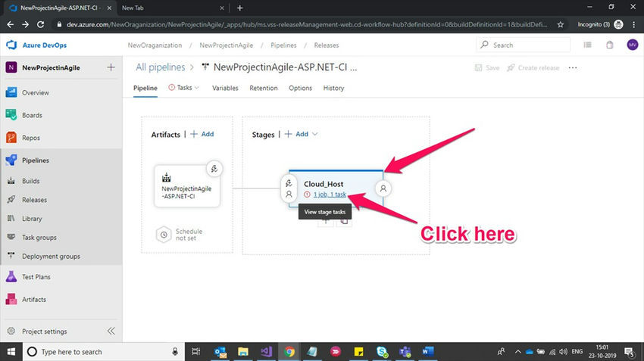Click the plus next to NewProjectinAgile
This screenshot has height=361, width=644.
coord(111,67)
